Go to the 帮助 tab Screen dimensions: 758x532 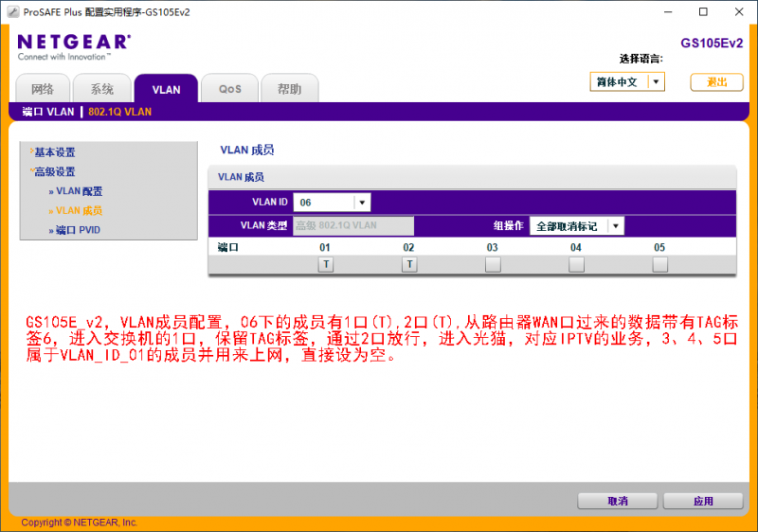coord(289,89)
